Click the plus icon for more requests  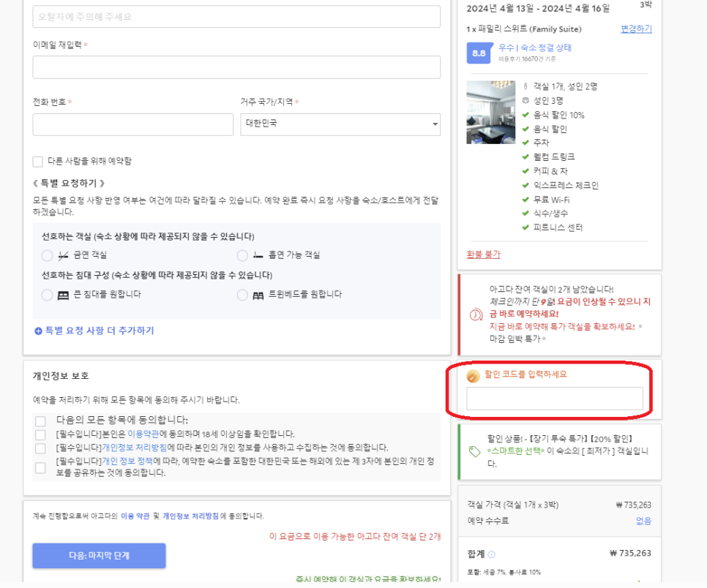click(x=38, y=331)
